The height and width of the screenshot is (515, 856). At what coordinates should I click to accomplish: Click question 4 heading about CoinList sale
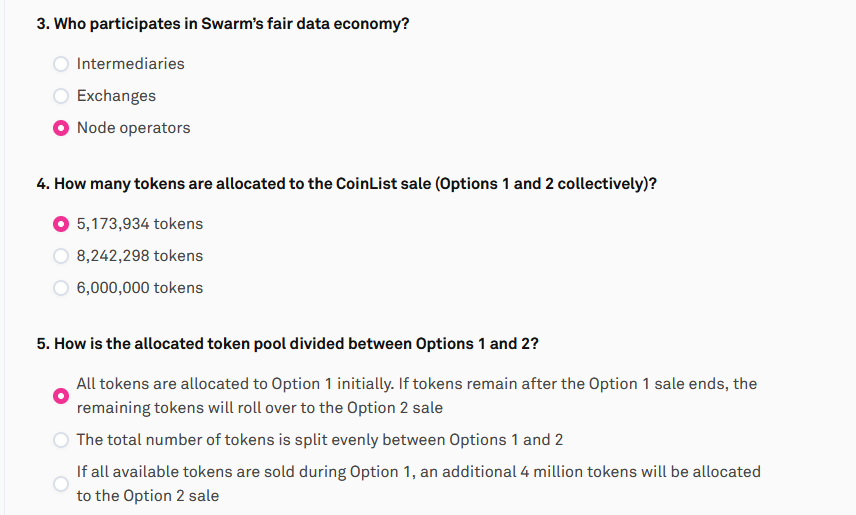click(347, 184)
